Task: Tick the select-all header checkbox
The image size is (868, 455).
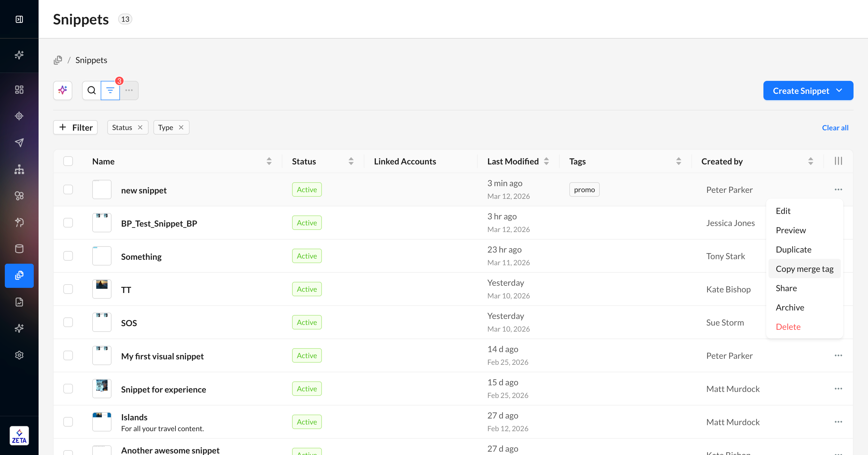Action: tap(68, 161)
